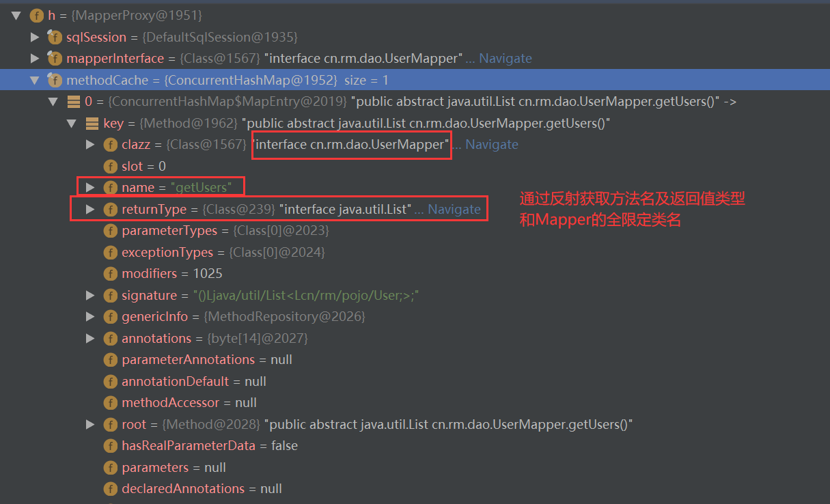Image resolution: width=830 pixels, height=504 pixels.
Task: Expand the root Method@2028 node
Action: [x=90, y=424]
